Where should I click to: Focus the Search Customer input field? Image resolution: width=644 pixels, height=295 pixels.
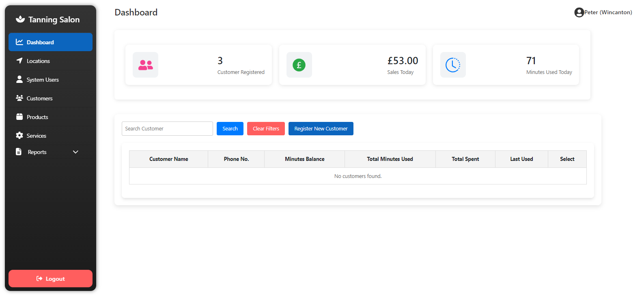tap(167, 129)
